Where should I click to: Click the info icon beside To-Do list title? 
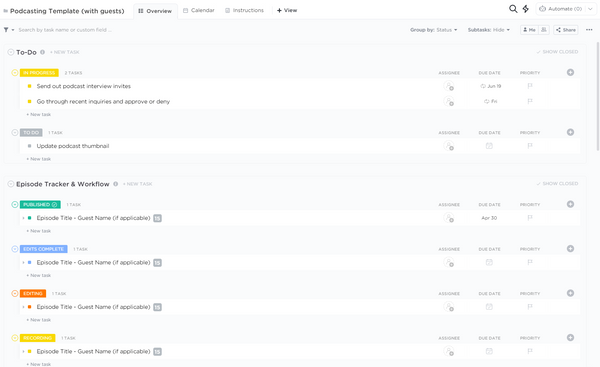(x=42, y=52)
